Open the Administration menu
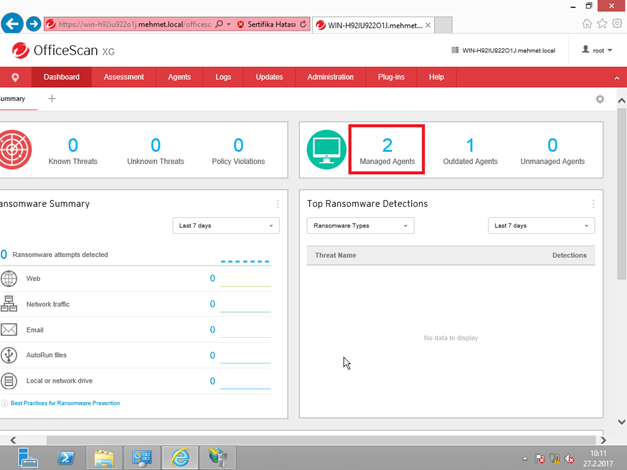 coord(330,77)
